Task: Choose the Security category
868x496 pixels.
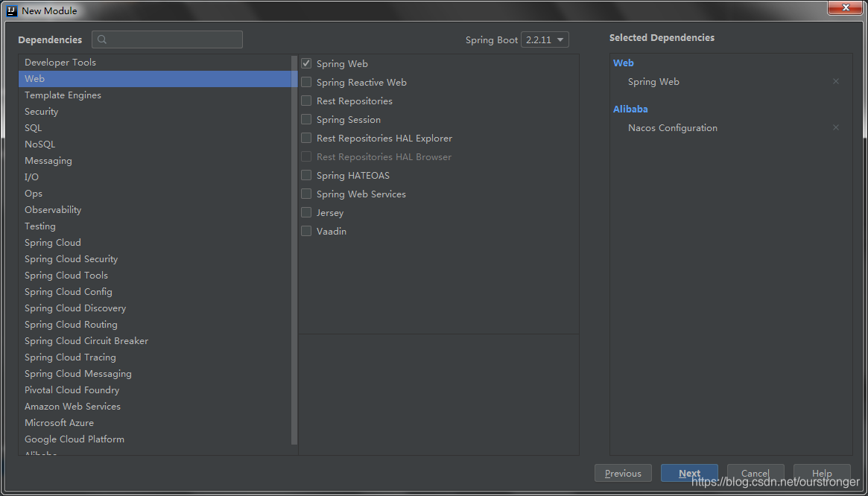Action: tap(156, 112)
